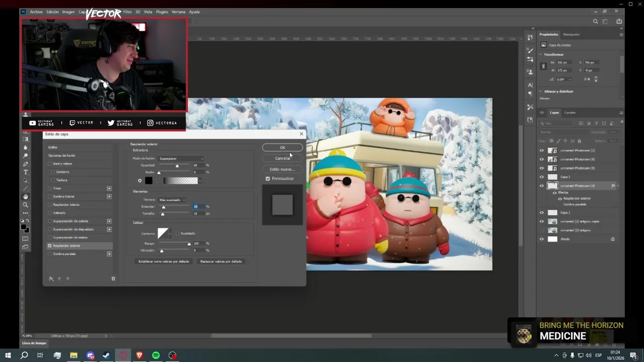The height and width of the screenshot is (362, 644).
Task: Click the fx badge on unnamed-Photoroom (4) layer
Action: click(x=613, y=186)
